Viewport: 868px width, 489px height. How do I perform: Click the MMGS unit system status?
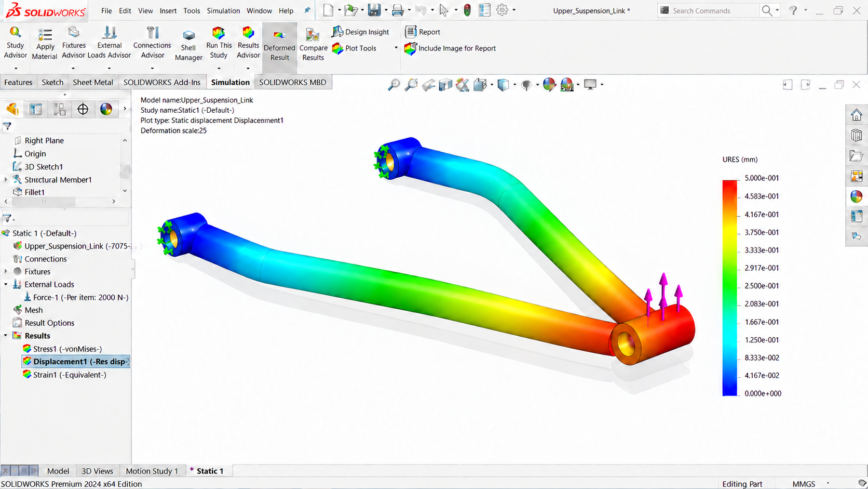[x=804, y=484]
